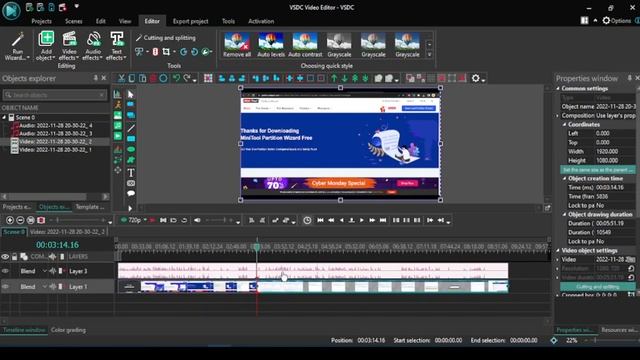Select Audio 2022-11-28 20-30-22_4 object
The height and width of the screenshot is (360, 640).
[x=56, y=126]
